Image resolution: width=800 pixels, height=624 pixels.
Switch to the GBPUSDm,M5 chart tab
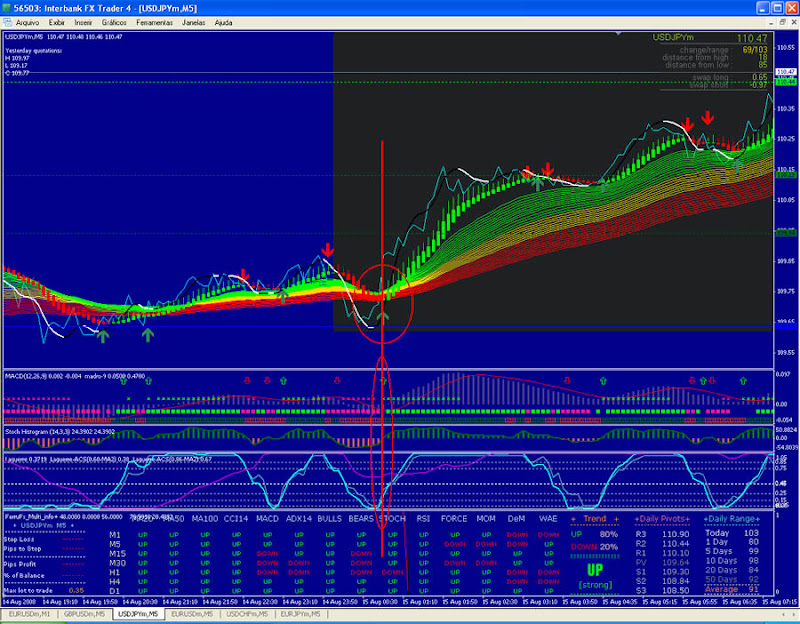[x=84, y=614]
